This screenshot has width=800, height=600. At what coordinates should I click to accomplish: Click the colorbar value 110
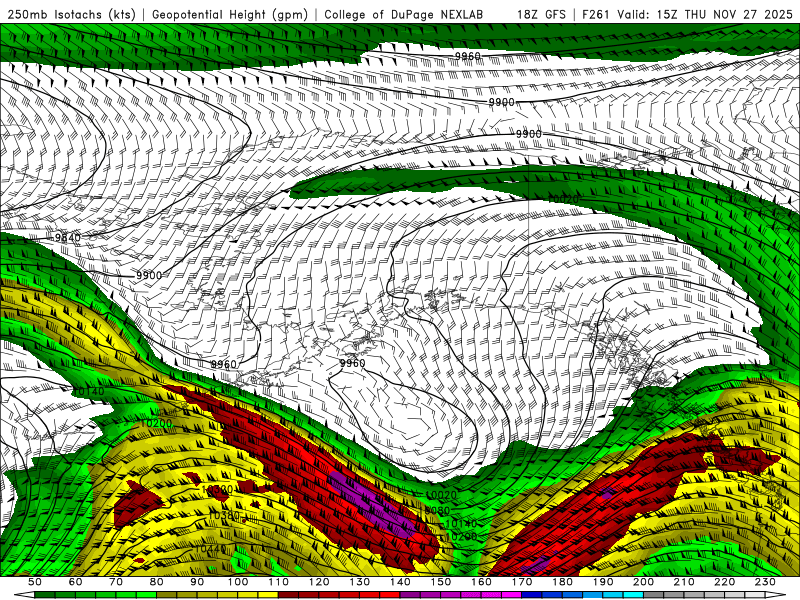tap(278, 582)
